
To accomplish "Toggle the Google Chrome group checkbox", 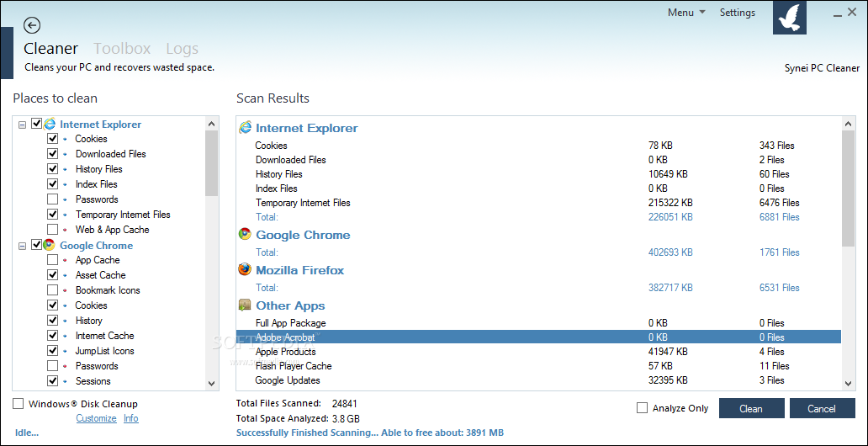I will pyautogui.click(x=36, y=244).
